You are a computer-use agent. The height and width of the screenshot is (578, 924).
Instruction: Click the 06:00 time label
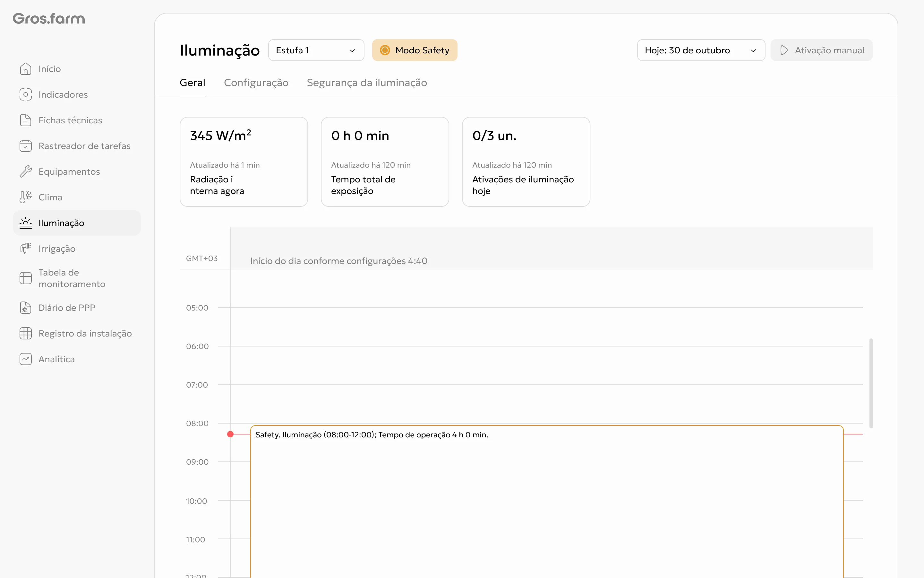click(x=197, y=346)
